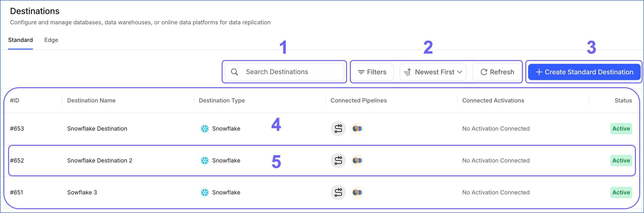The height and width of the screenshot is (213, 644).
Task: Click the #651 ID cell
Action: coord(16,193)
